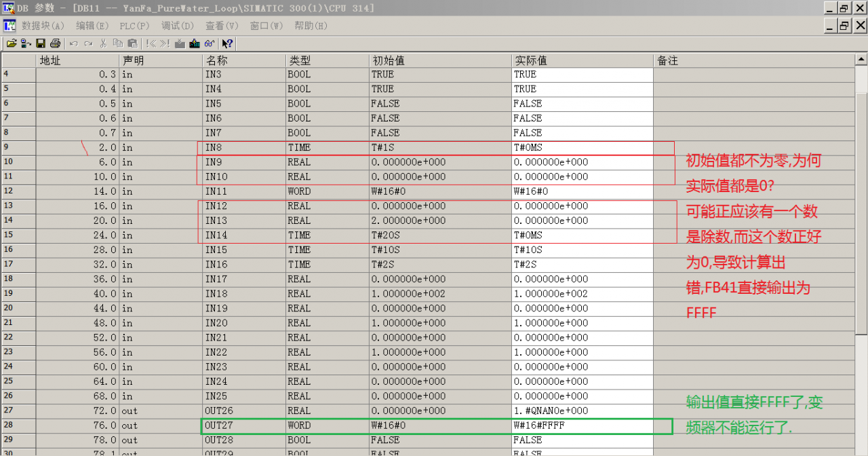The width and height of the screenshot is (868, 456).
Task: Open the 编辑(E) menu
Action: click(x=92, y=26)
